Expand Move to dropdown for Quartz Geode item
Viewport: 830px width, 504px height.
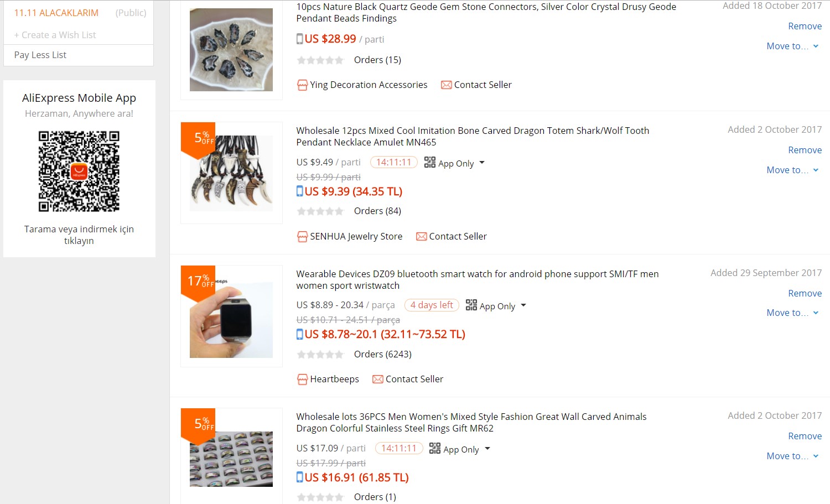[792, 46]
